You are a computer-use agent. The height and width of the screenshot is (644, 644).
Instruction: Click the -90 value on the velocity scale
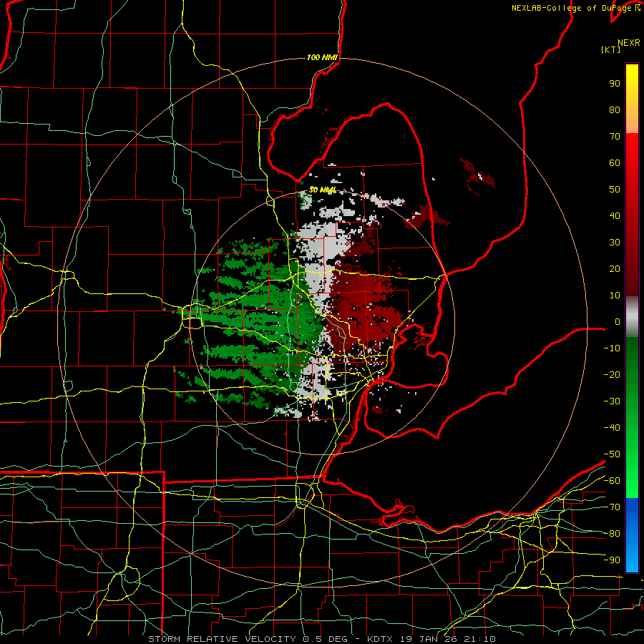click(612, 560)
